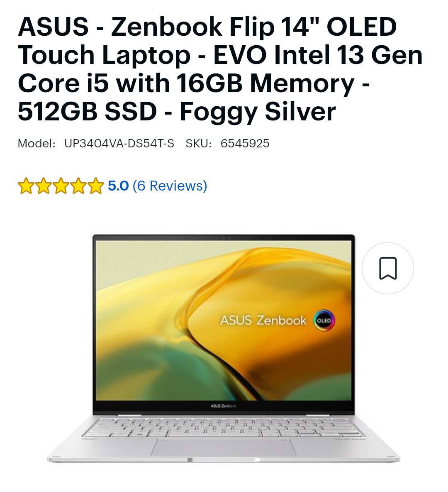Click the first gold rating star
This screenshot has width=448, height=492.
pyautogui.click(x=26, y=186)
